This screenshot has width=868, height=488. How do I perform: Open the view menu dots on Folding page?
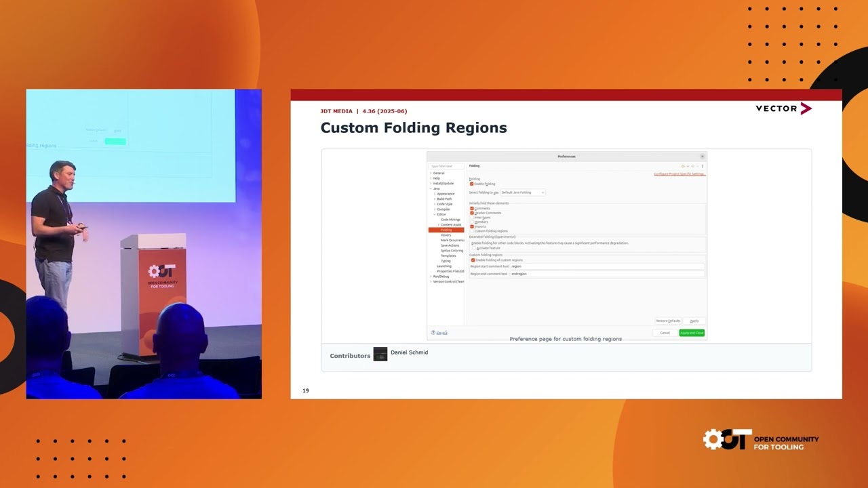[703, 166]
